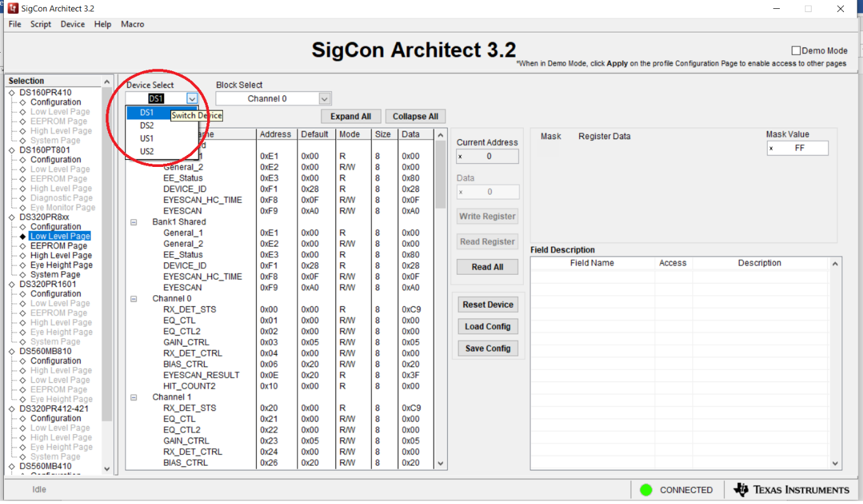863x504 pixels.
Task: Select the DS320PR8xx tree node
Action: pyautogui.click(x=44, y=217)
